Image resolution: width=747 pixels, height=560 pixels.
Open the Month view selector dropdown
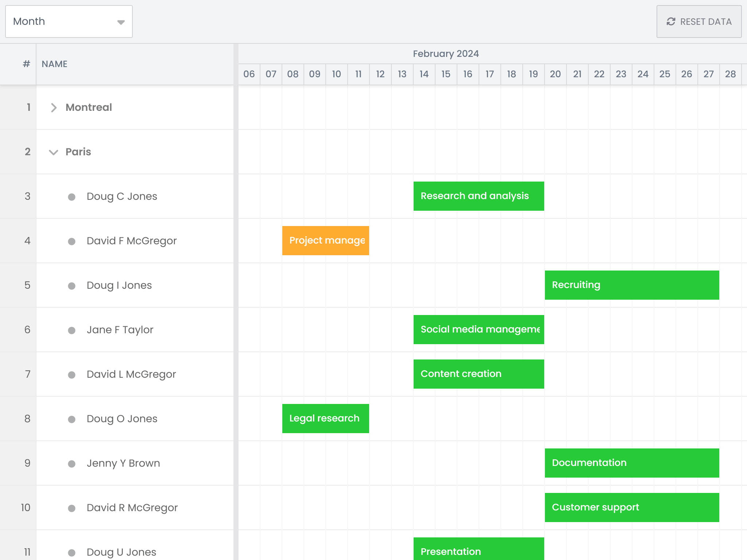[x=69, y=22]
